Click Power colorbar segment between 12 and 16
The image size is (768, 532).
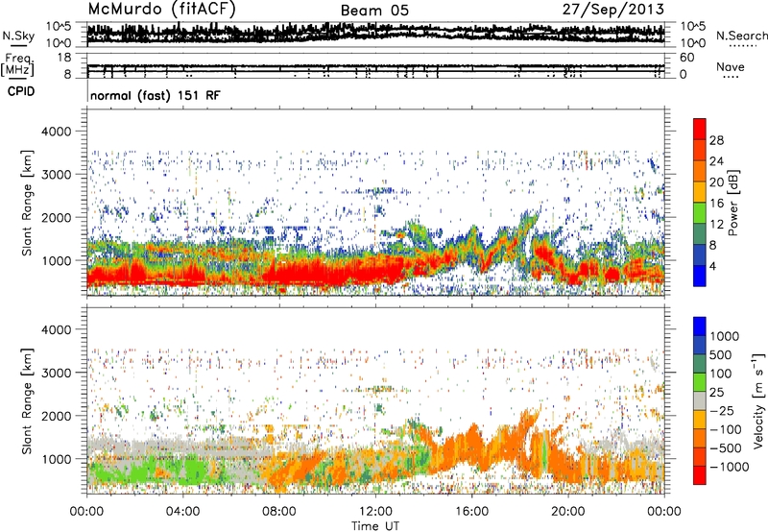700,213
